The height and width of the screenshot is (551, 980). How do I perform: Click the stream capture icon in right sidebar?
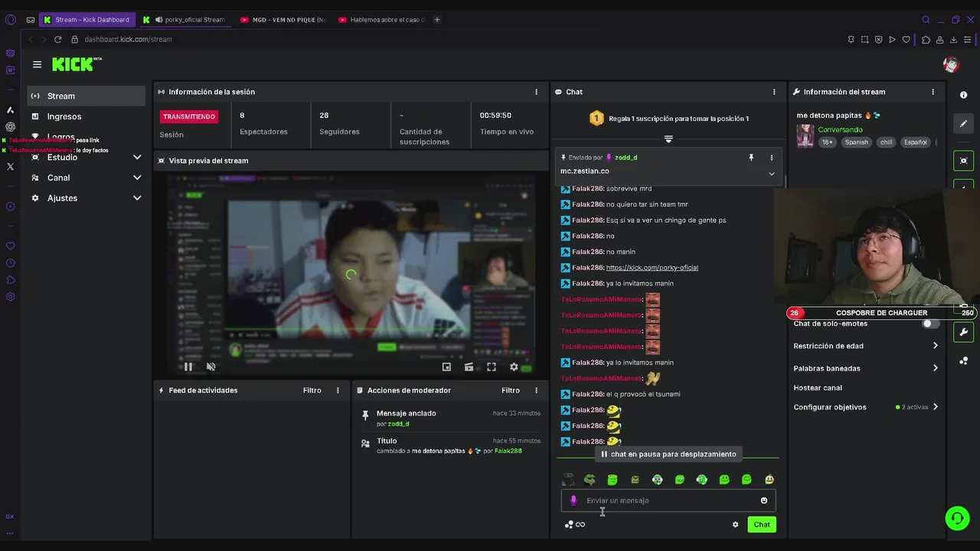[x=963, y=161]
